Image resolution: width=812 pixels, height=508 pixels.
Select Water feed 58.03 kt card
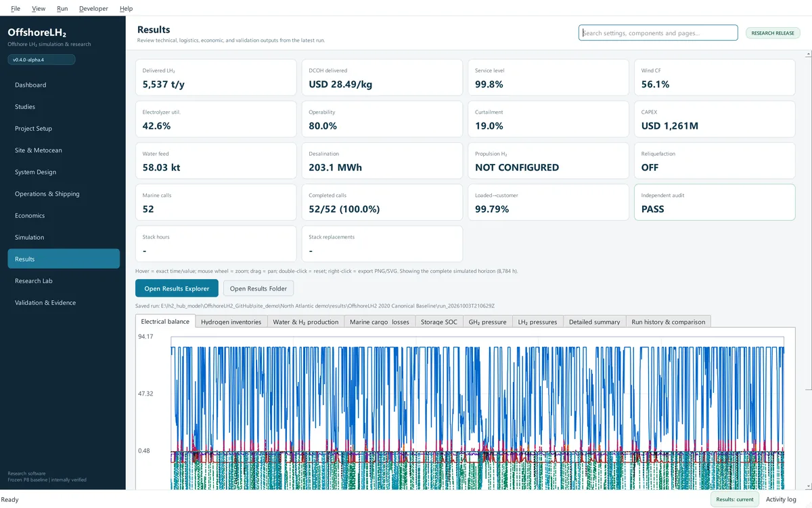[x=216, y=161]
